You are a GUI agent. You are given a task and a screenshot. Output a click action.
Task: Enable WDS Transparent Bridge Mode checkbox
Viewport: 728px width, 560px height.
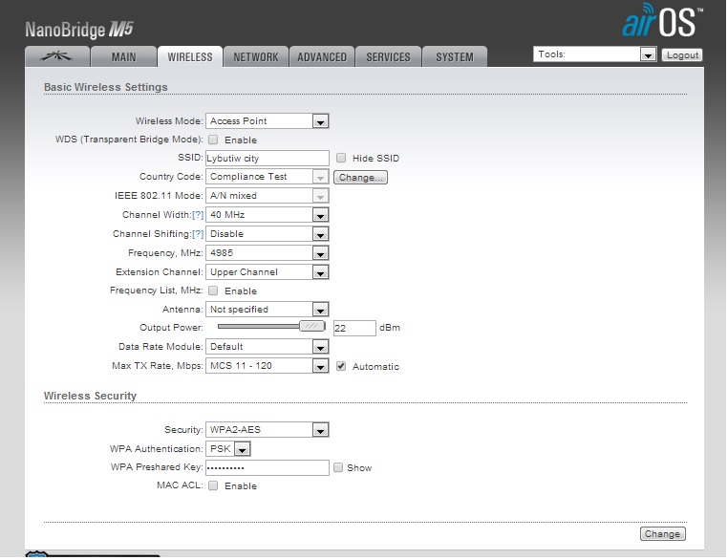pos(213,140)
